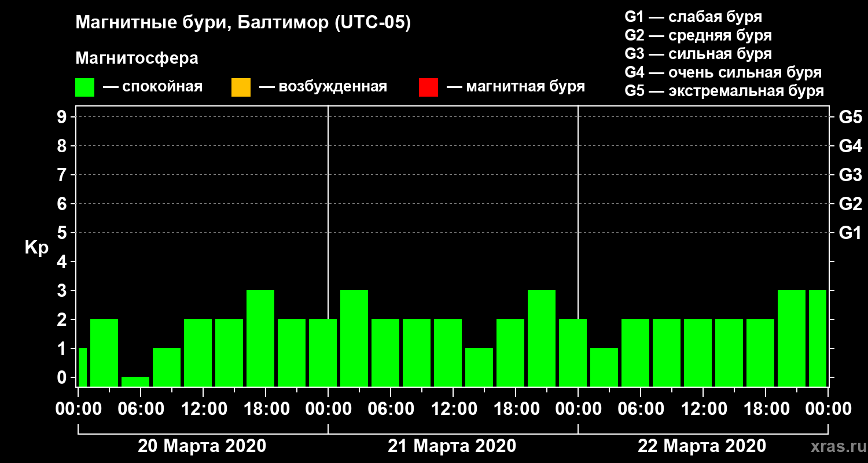This screenshot has width=868, height=463.
Task: Click the 'G5 — экстремальная буря' legend line
Action: [724, 91]
